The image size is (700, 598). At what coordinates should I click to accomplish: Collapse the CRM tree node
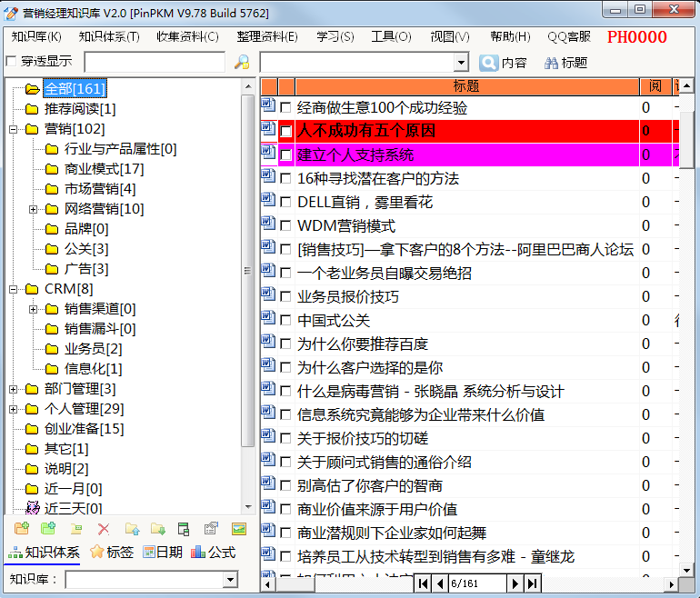[x=14, y=289]
